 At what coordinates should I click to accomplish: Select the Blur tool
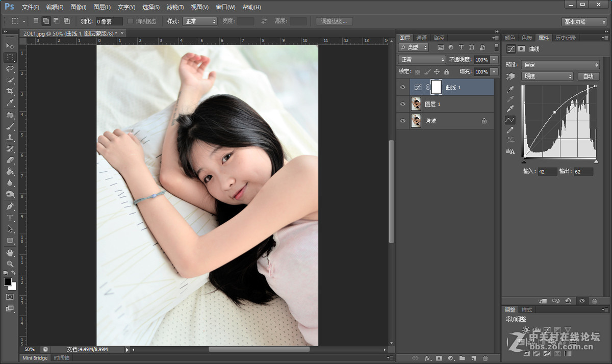click(x=10, y=183)
